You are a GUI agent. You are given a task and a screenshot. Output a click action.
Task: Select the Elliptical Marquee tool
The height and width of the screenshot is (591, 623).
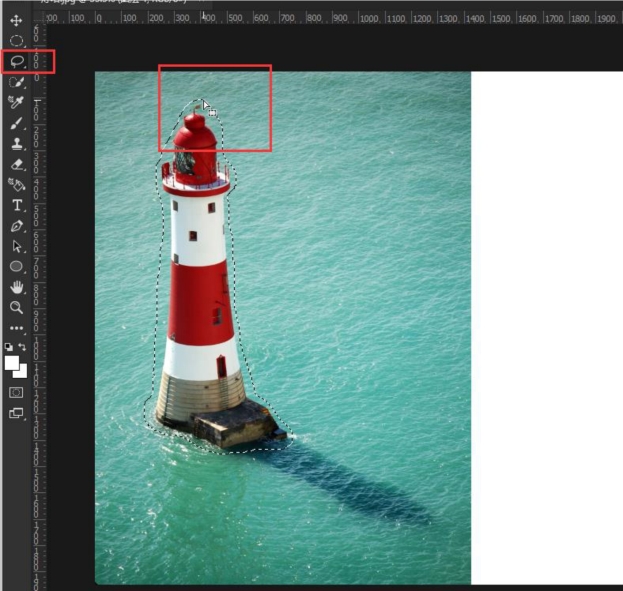(16, 41)
